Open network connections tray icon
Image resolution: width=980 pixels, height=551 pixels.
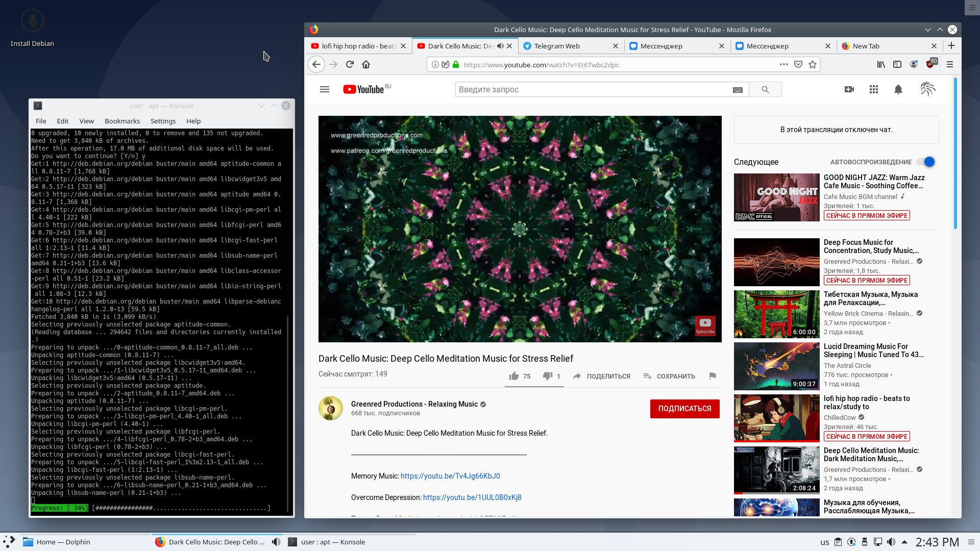pyautogui.click(x=878, y=542)
